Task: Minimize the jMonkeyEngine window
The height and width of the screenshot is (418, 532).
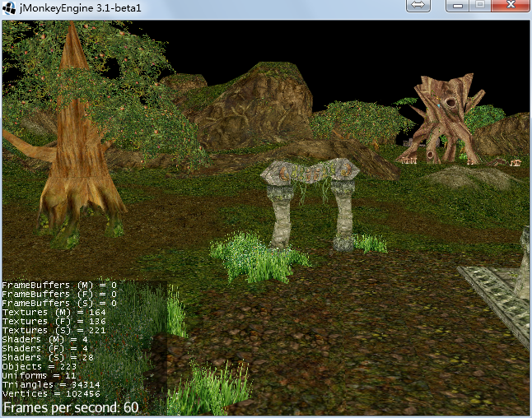Action: click(458, 6)
